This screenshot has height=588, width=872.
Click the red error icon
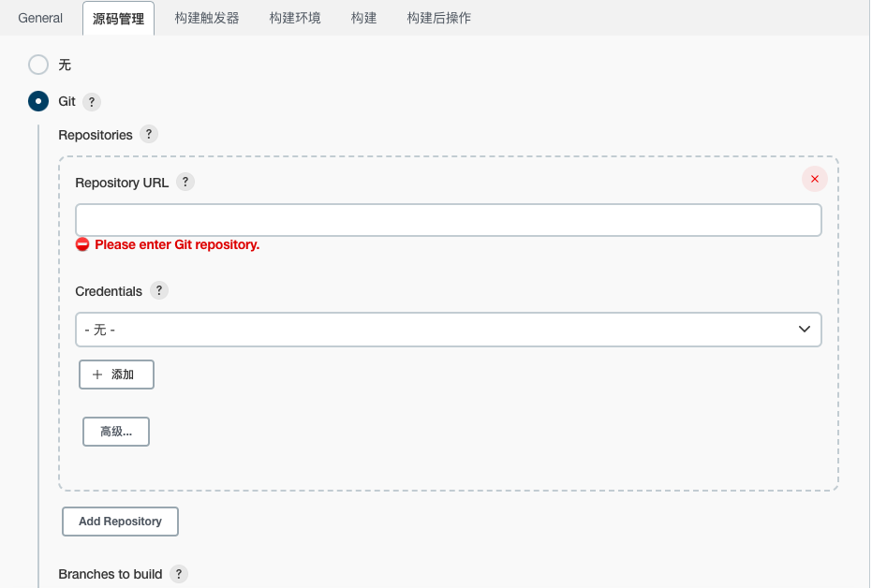82,244
